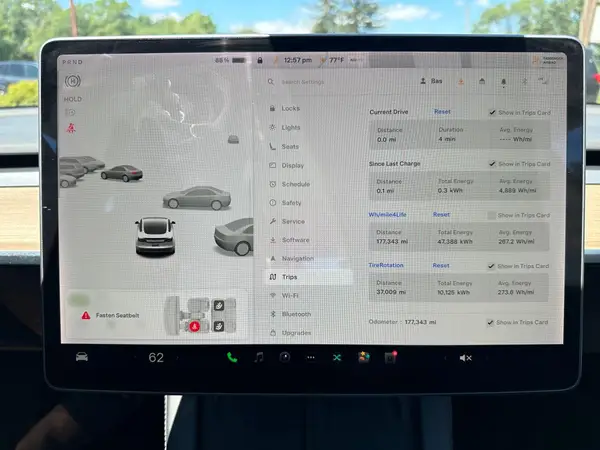Tap the battery icon next to 88%
The image size is (600, 450).
pyautogui.click(x=239, y=60)
